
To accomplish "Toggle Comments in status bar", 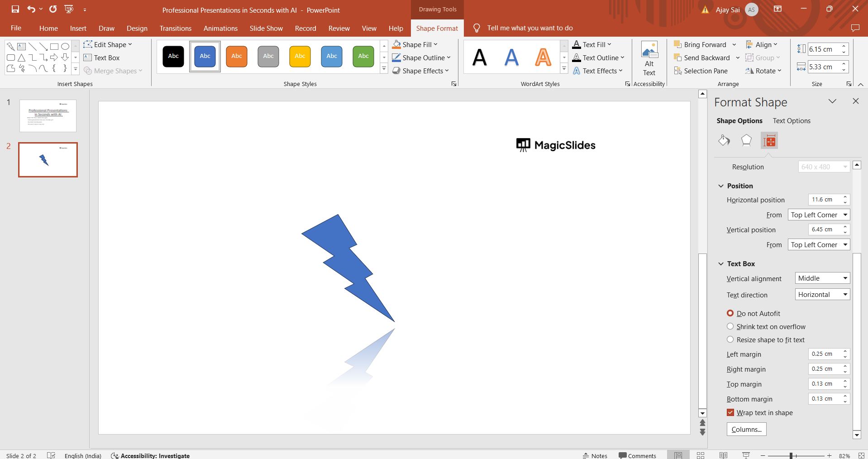I will point(637,455).
